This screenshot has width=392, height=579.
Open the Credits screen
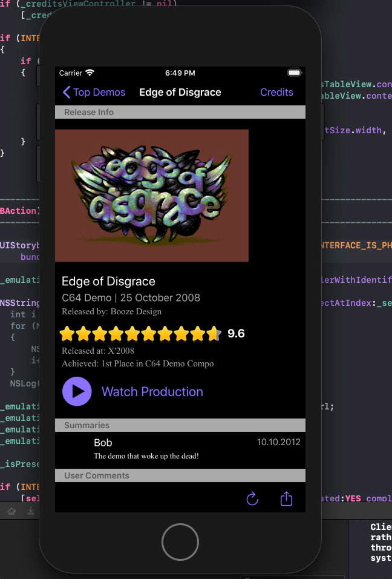coord(276,92)
